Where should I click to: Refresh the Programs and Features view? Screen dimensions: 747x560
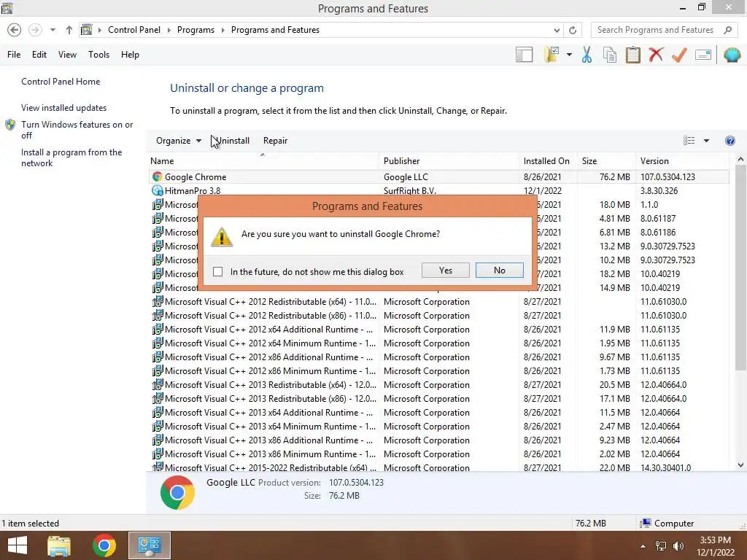point(573,30)
